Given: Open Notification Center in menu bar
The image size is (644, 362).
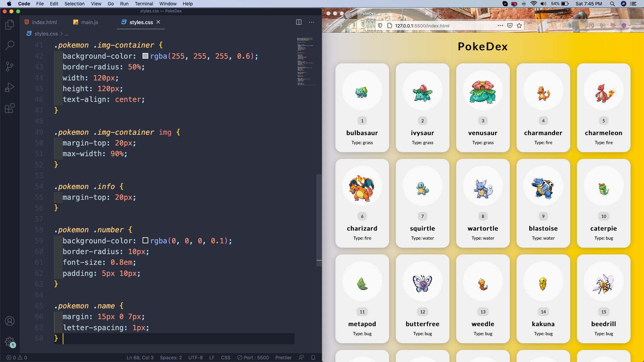Looking at the screenshot, I should tap(633, 4).
